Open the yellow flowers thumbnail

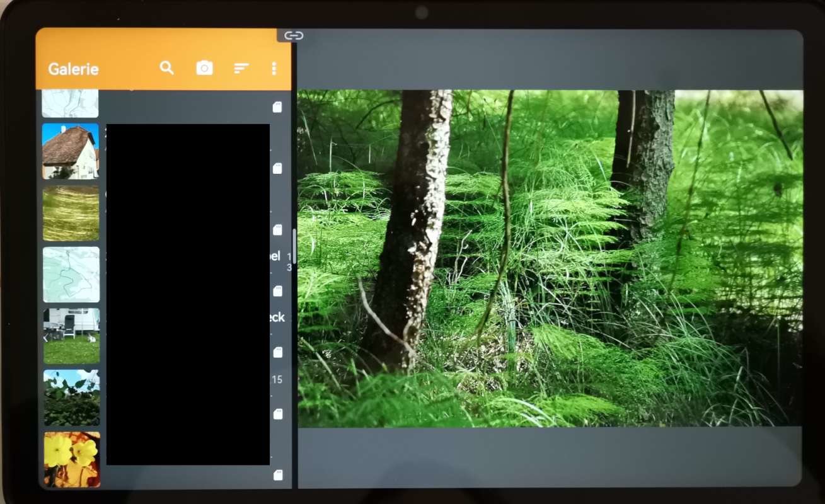[x=71, y=459]
